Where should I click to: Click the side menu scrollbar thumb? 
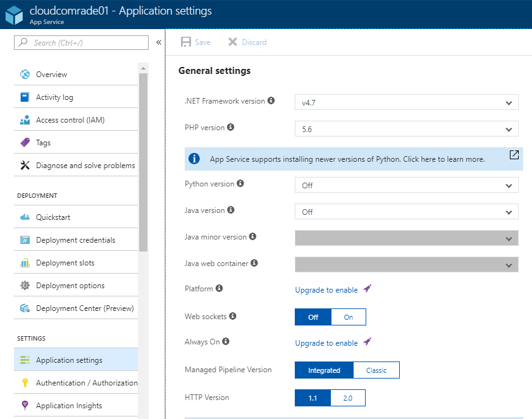143,162
